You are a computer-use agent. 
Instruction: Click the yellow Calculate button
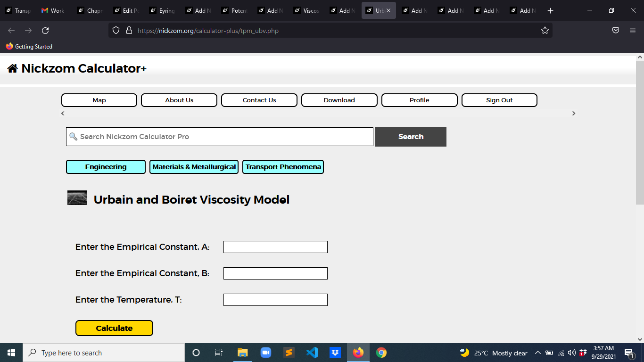[114, 328]
